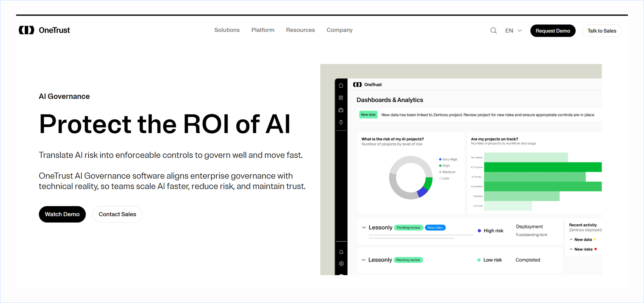
Task: Click the 'AI Governance' heading
Action: coord(64,97)
